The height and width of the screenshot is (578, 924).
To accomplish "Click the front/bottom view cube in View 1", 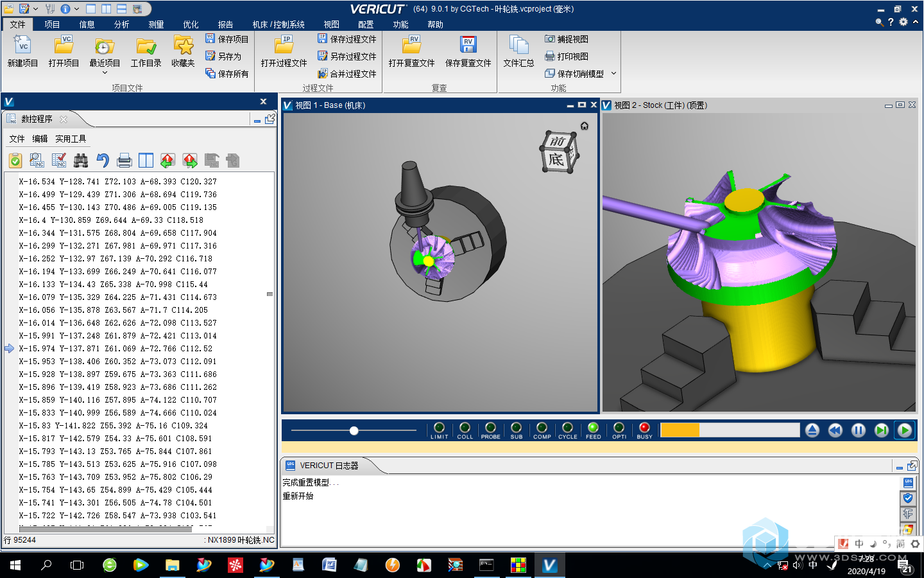I will click(x=559, y=152).
